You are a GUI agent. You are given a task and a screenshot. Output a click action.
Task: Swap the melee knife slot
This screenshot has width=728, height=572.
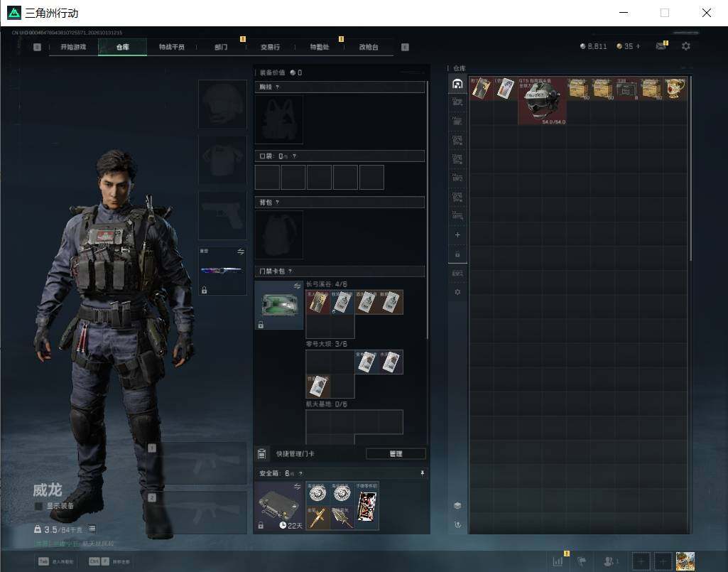(241, 252)
